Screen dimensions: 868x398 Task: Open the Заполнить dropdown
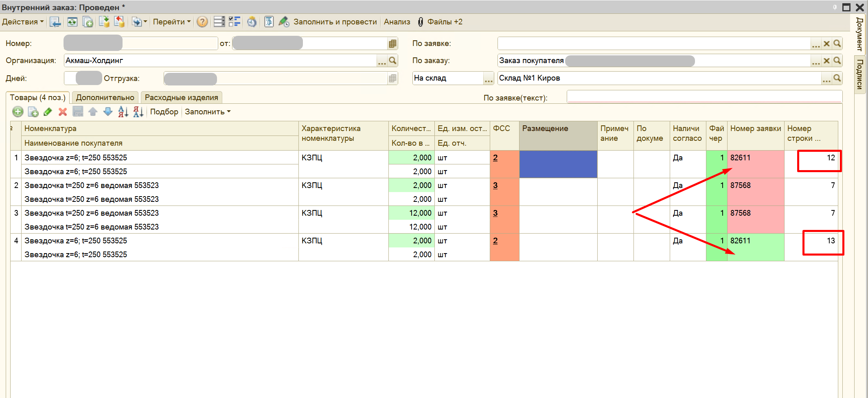coord(208,112)
